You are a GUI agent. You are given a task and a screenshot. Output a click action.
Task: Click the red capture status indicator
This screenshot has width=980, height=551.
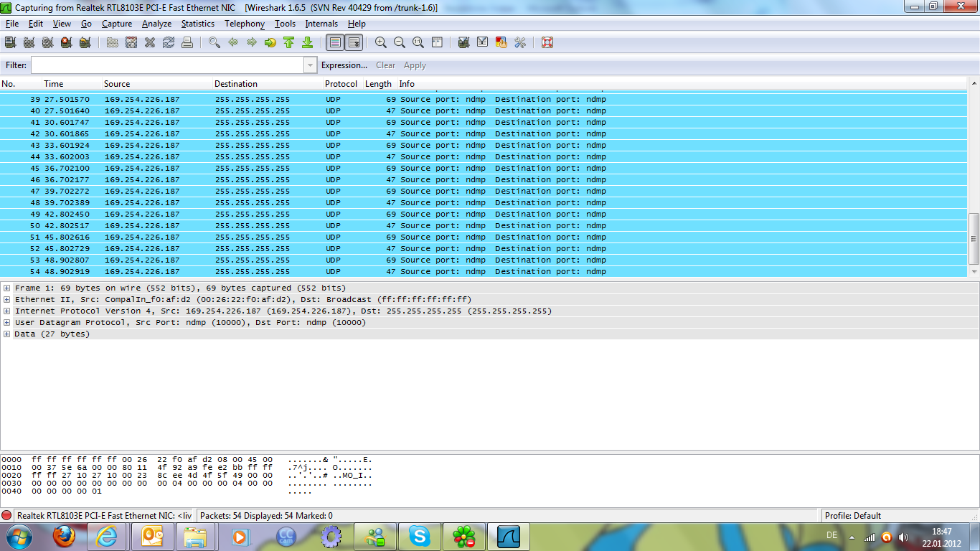[7, 515]
